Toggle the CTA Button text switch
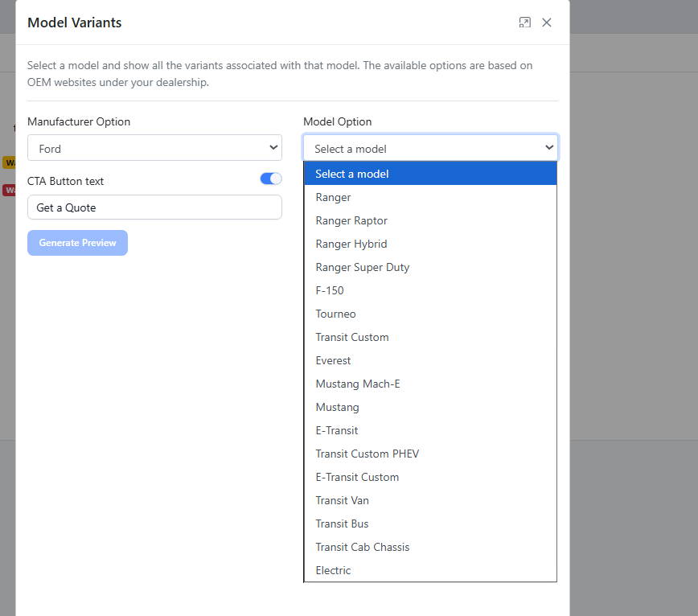Image resolution: width=698 pixels, height=616 pixels. 271,179
